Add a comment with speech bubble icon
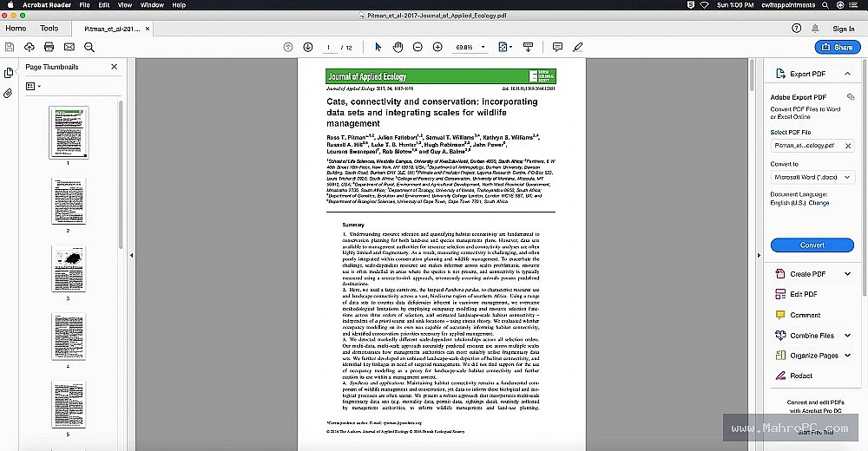Viewport: 868px width, 451px height. pyautogui.click(x=557, y=47)
